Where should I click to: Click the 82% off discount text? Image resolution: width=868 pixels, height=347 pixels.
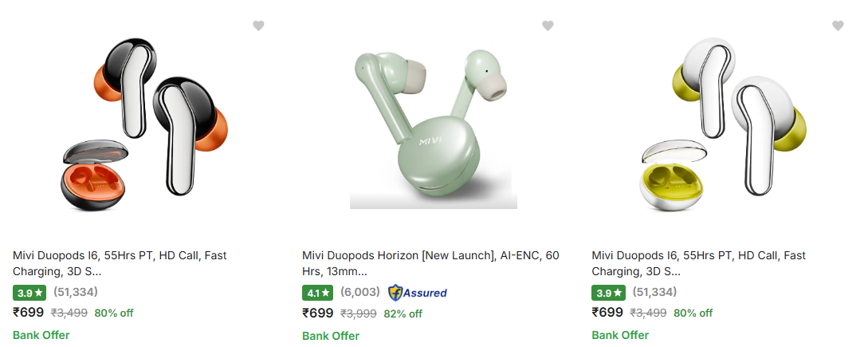[x=403, y=313]
